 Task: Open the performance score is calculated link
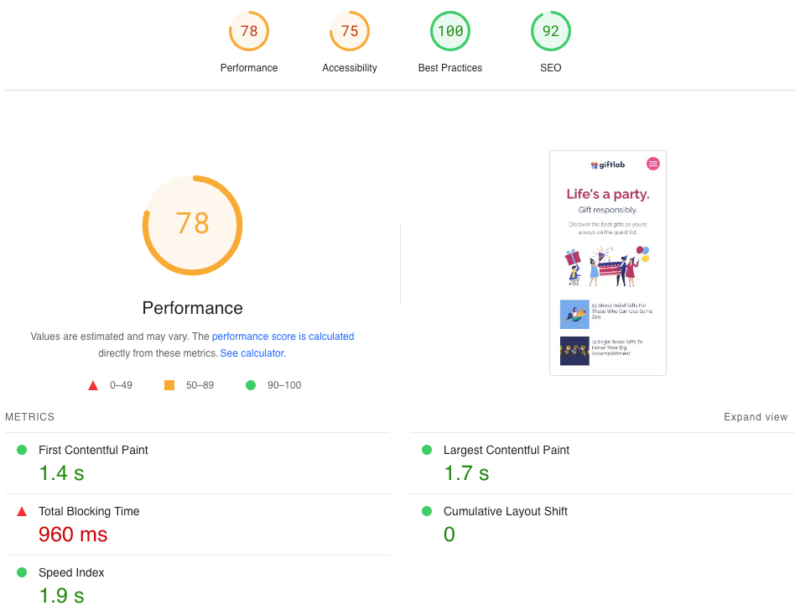click(284, 336)
